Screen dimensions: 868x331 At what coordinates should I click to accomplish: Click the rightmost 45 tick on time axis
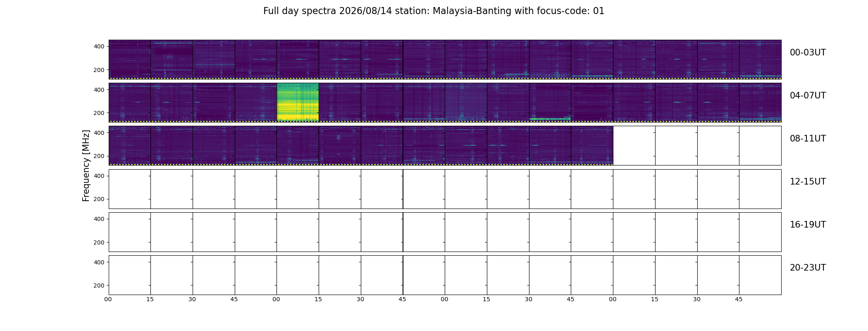click(x=739, y=299)
